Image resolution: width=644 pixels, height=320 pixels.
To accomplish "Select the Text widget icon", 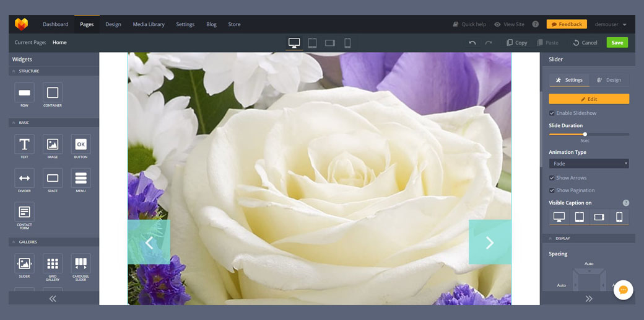I will [x=24, y=144].
